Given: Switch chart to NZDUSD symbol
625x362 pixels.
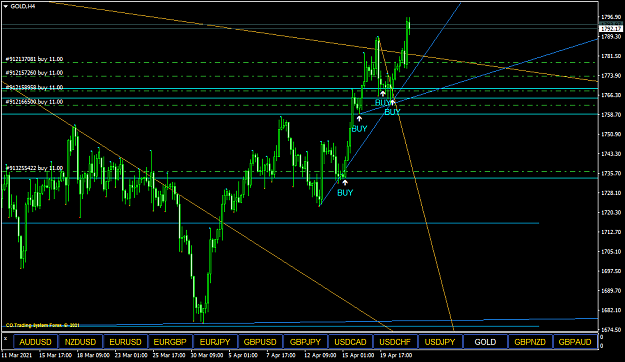Looking at the screenshot, I should (80, 342).
